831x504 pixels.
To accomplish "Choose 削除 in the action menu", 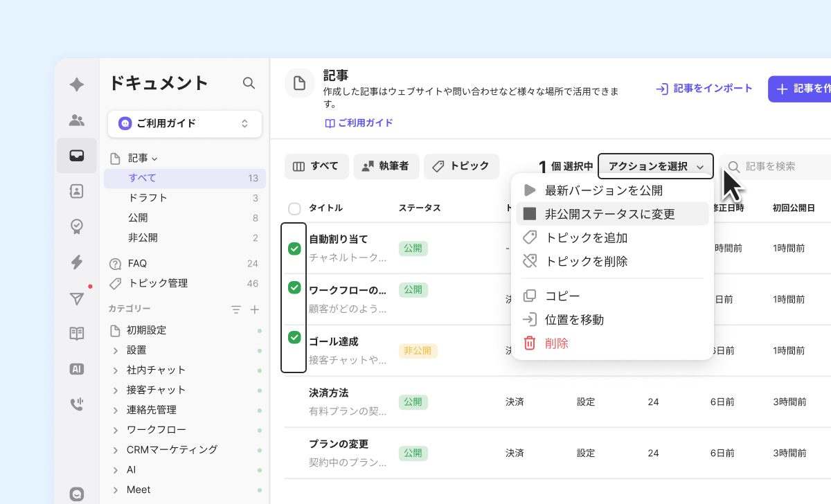I will [556, 343].
